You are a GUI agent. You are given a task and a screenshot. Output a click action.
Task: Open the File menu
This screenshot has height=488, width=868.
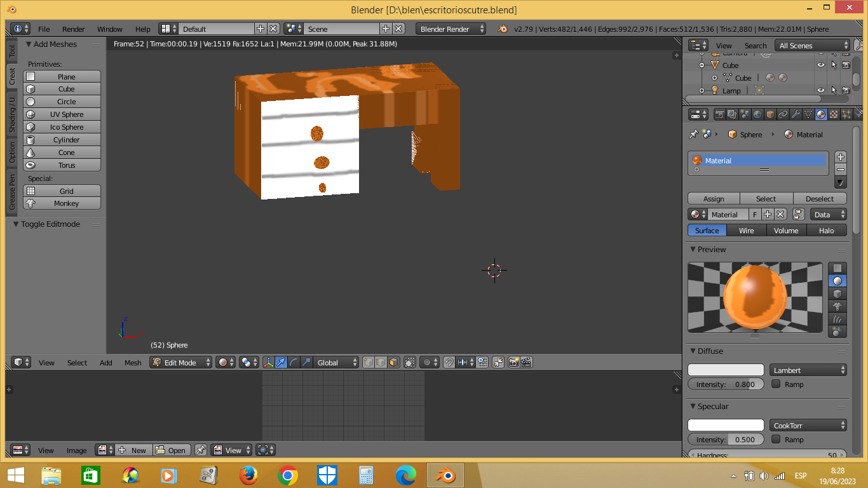click(x=44, y=29)
